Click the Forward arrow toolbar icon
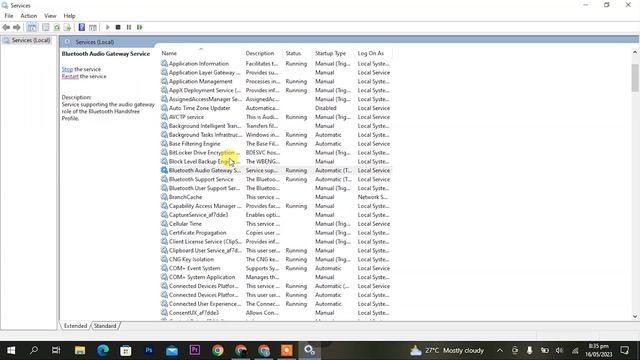This screenshot has height=360, width=640. (17, 27)
